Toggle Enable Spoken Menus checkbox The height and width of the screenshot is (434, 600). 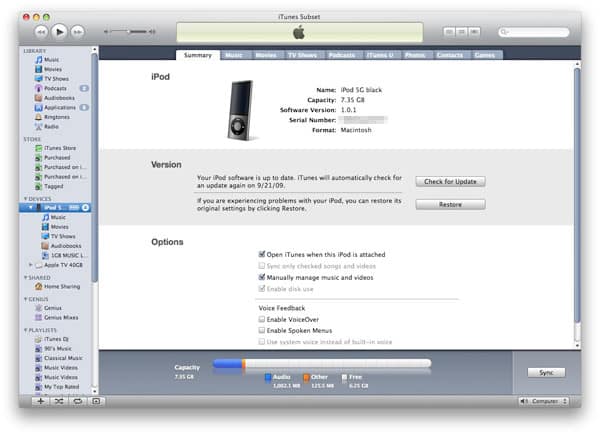[x=262, y=330]
